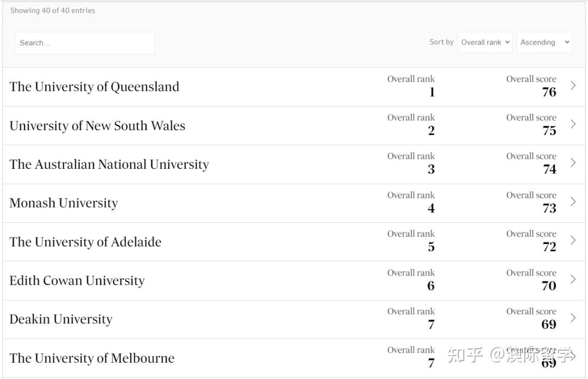This screenshot has height=379, width=588.
Task: Click the Search input field
Action: (x=85, y=43)
